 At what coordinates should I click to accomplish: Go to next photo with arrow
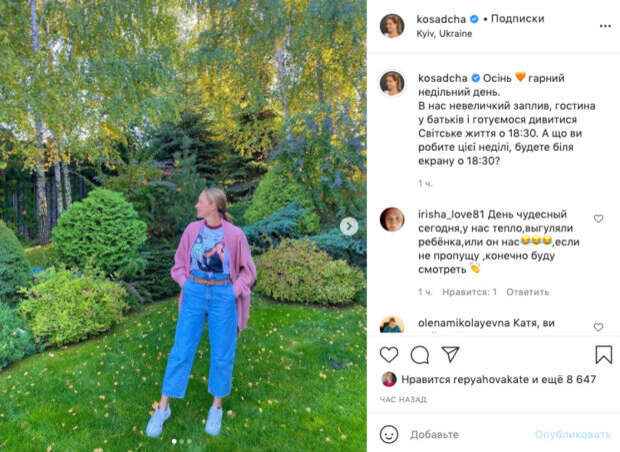pos(349,226)
